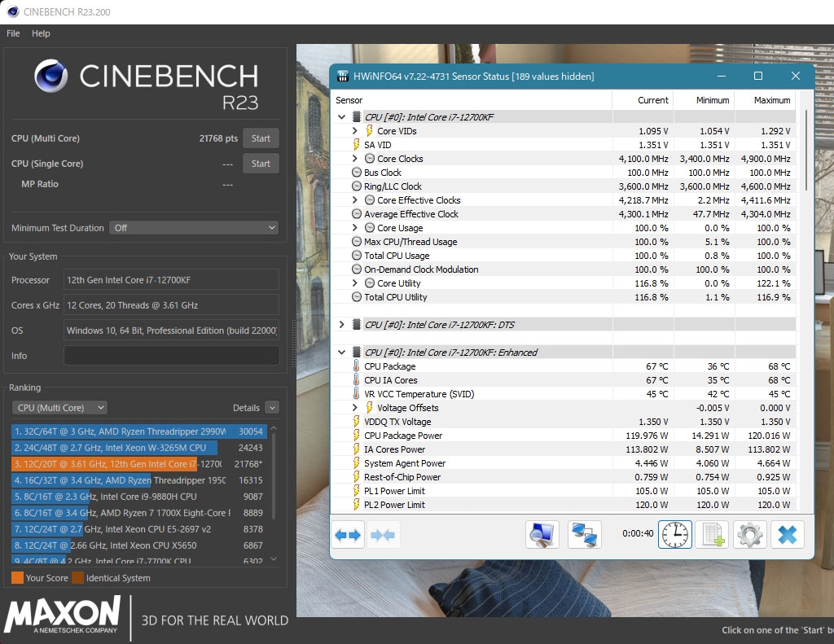Open the ranking Details dropdown arrow
The height and width of the screenshot is (644, 834).
pos(272,408)
